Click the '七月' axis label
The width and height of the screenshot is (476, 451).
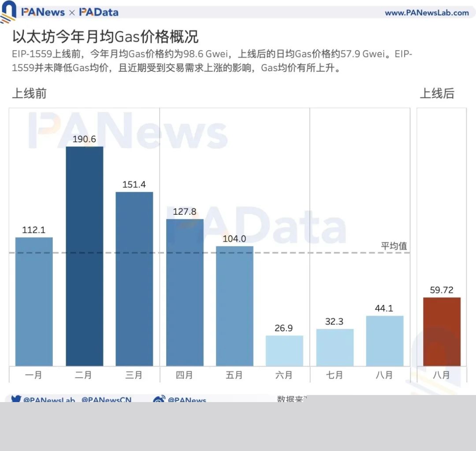(334, 375)
